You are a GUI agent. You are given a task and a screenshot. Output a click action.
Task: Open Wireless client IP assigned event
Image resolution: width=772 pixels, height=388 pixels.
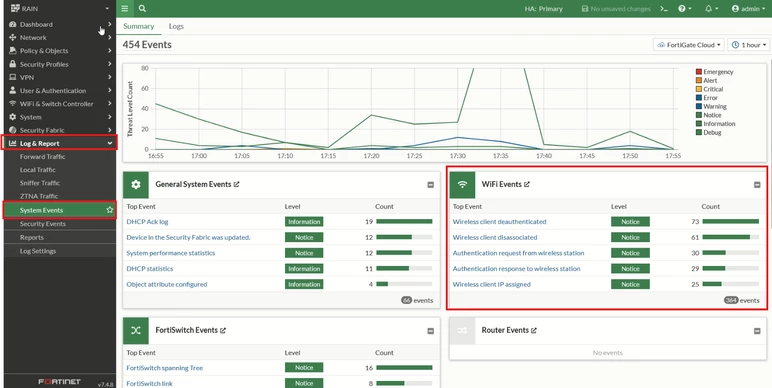492,285
